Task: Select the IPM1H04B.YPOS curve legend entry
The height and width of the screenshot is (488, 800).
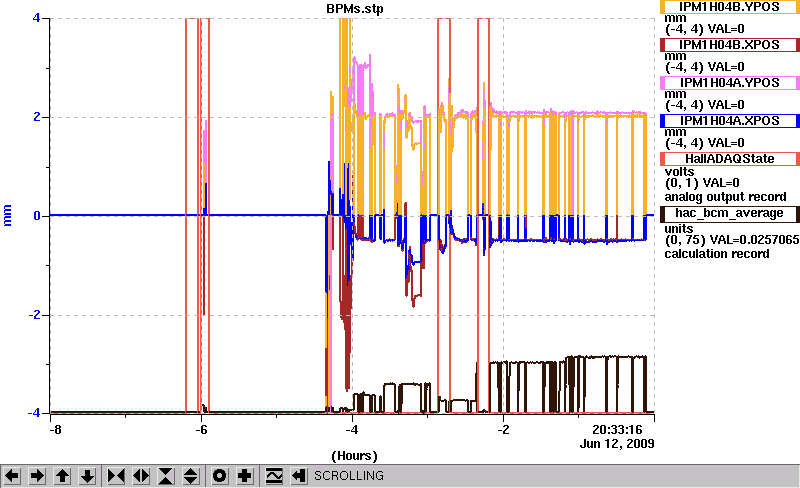Action: [730, 7]
